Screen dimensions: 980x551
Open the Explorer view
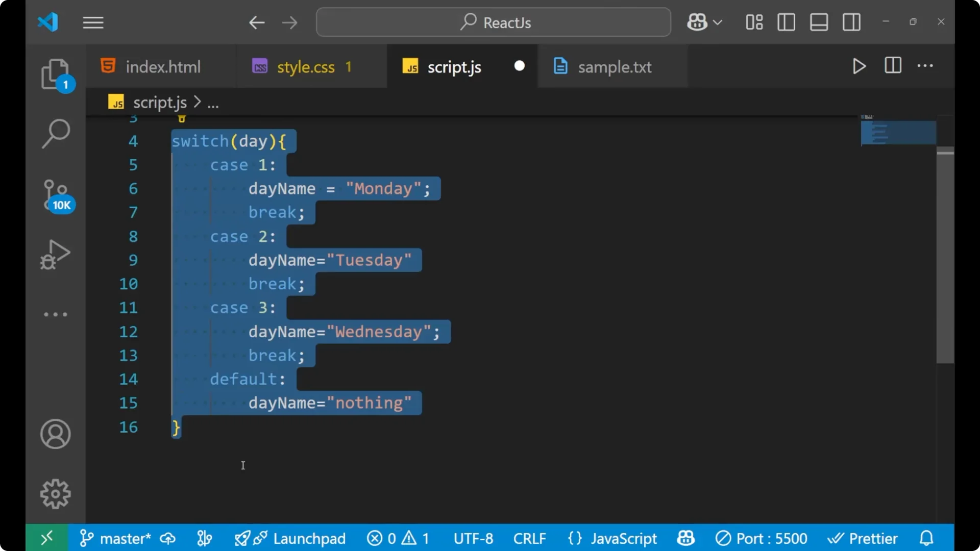[55, 74]
